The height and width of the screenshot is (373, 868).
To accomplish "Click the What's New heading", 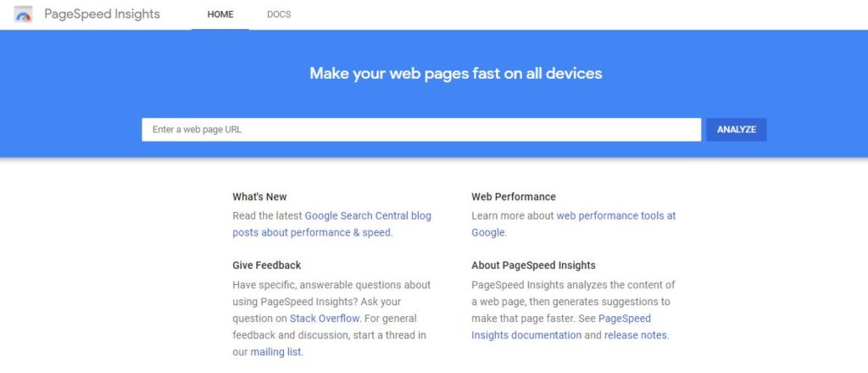I will click(259, 197).
